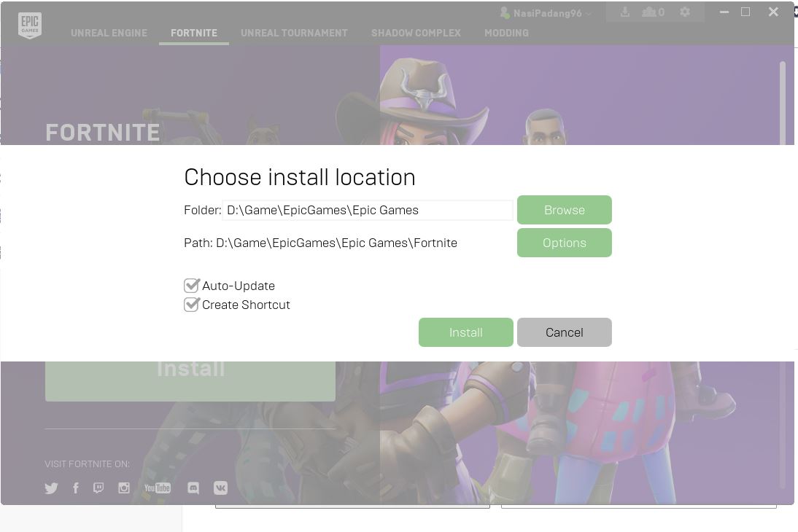Click the Browse button
798x532 pixels.
pos(565,210)
